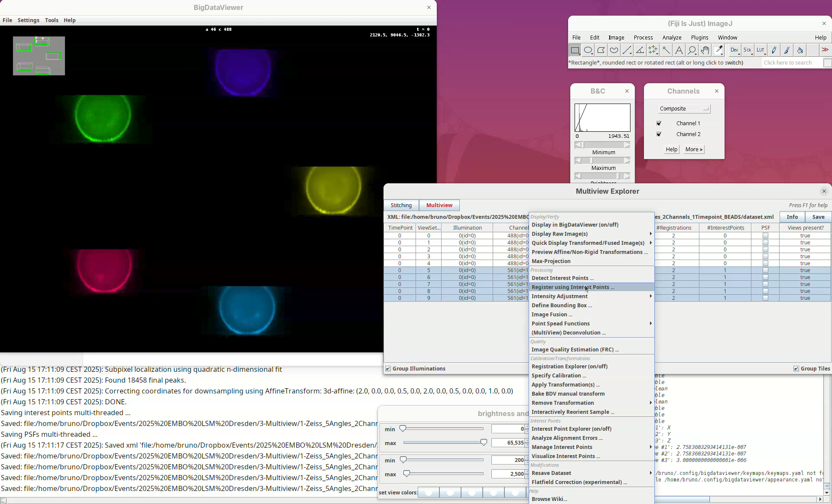Open the LUT dropdown menu

[x=761, y=50]
